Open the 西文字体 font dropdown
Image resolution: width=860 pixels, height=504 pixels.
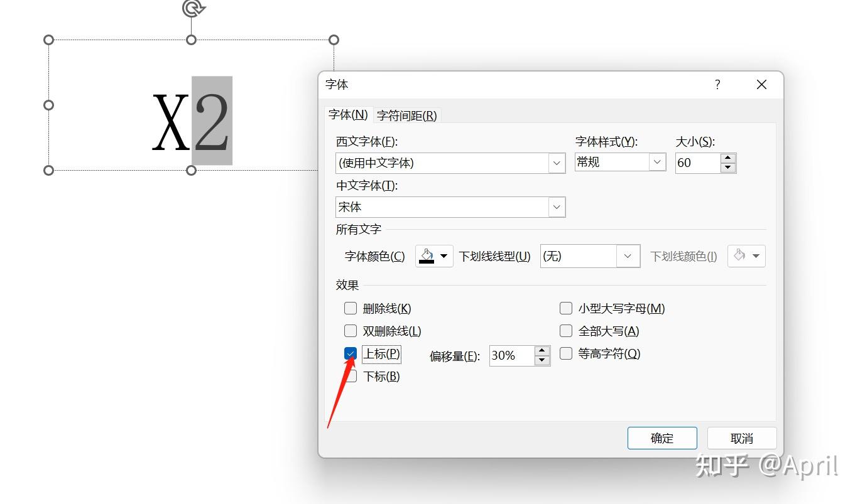tap(556, 163)
